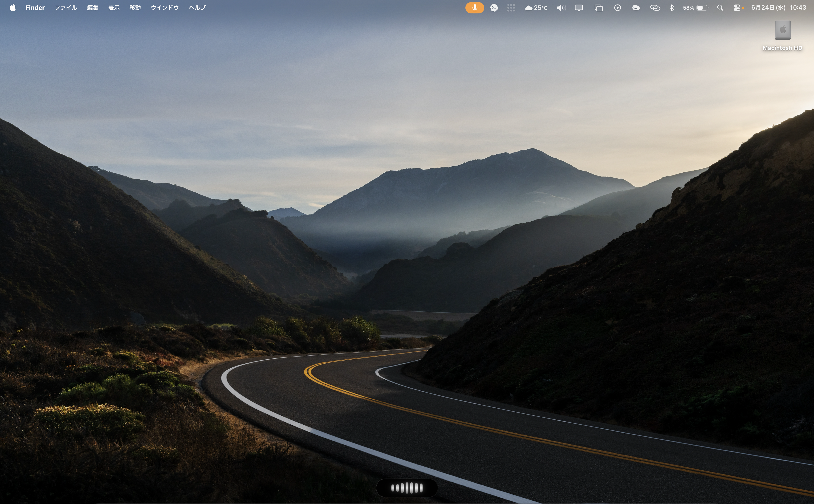Viewport: 814px width, 504px height.
Task: Open the weather widget showing 25°C
Action: tap(536, 8)
